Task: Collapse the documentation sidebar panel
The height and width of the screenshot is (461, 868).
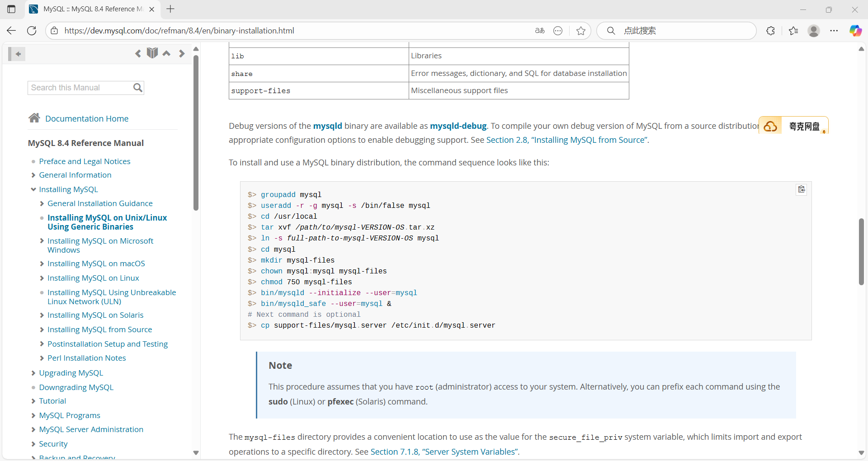Action: point(17,54)
